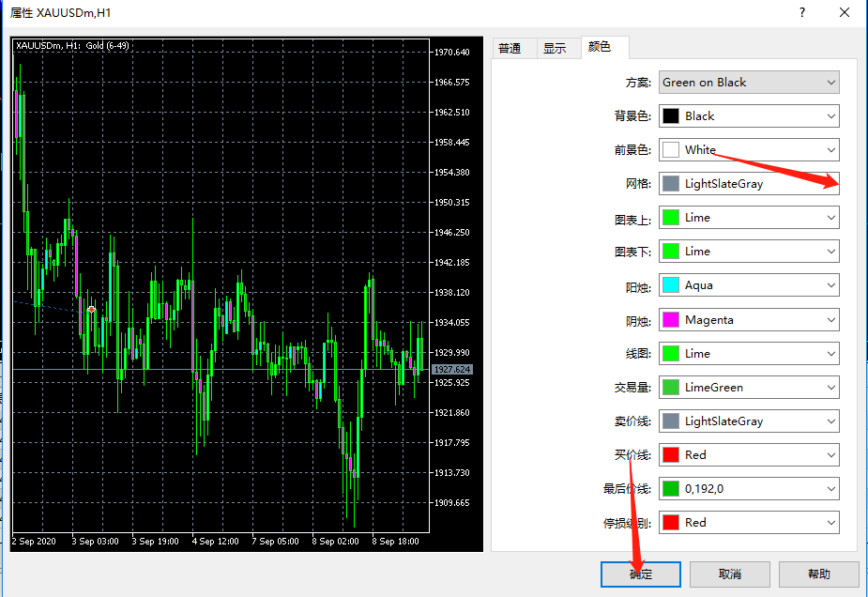This screenshot has height=597, width=868.
Task: Expand the 最后价线 0,192,0 color dropdown
Action: [x=749, y=488]
